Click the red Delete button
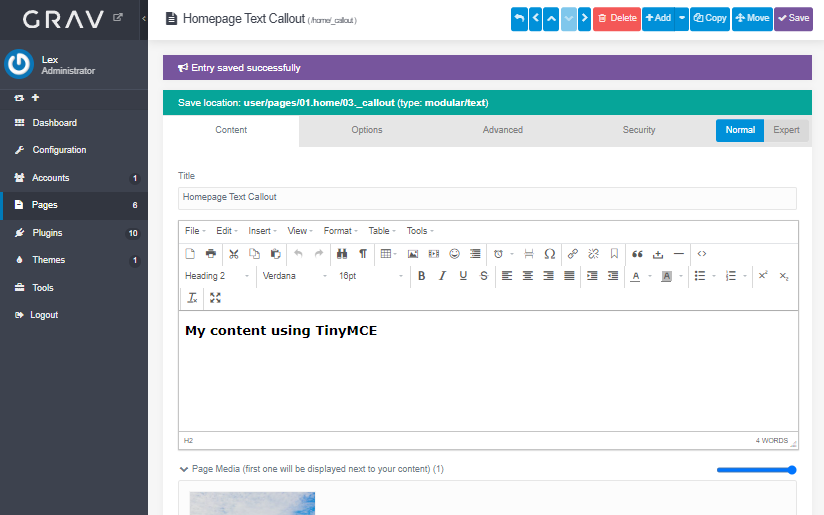824x515 pixels. pos(617,18)
